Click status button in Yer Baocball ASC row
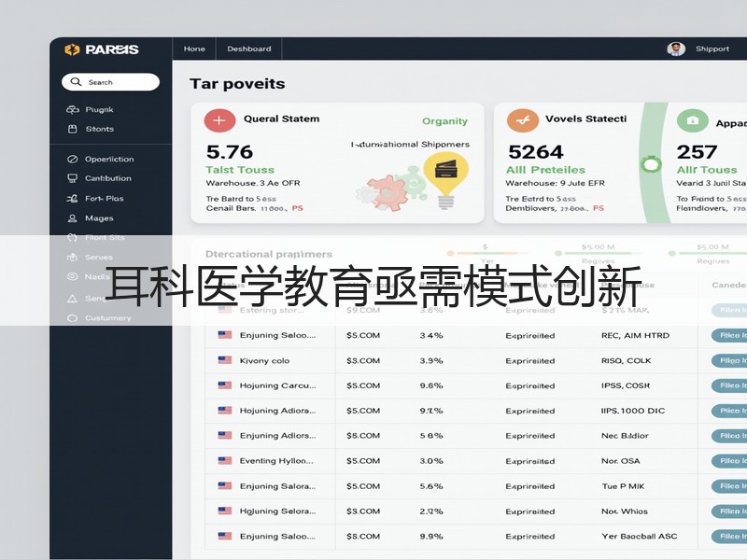The height and width of the screenshot is (560, 747). 729,536
